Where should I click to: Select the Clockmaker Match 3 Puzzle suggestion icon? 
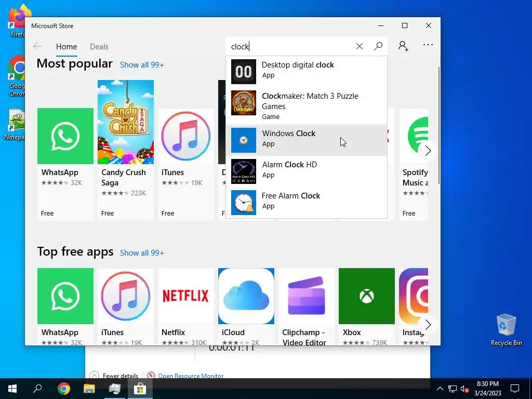click(x=244, y=103)
